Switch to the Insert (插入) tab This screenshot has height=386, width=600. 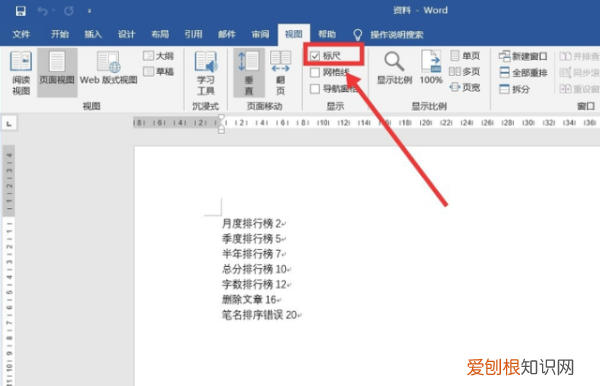pyautogui.click(x=93, y=34)
